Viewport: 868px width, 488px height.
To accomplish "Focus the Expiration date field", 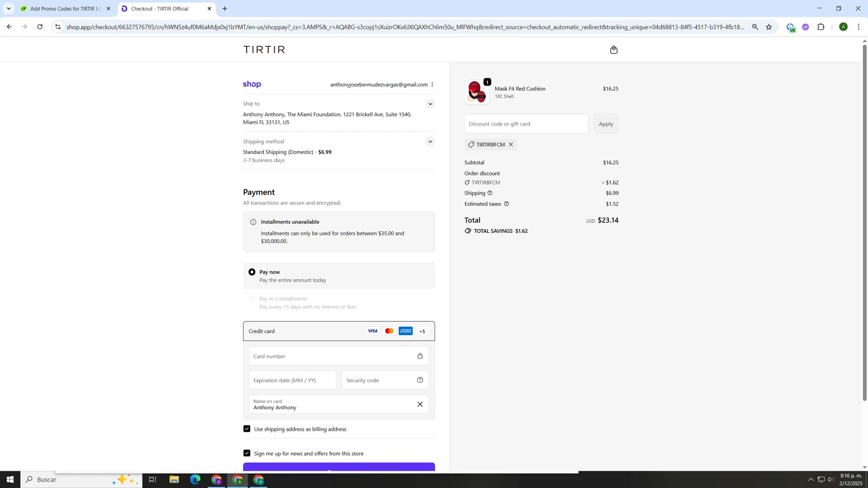I will point(292,380).
